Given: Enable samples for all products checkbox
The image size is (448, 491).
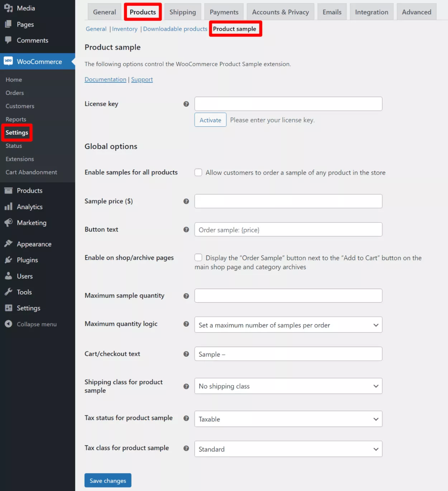Looking at the screenshot, I should pos(198,172).
